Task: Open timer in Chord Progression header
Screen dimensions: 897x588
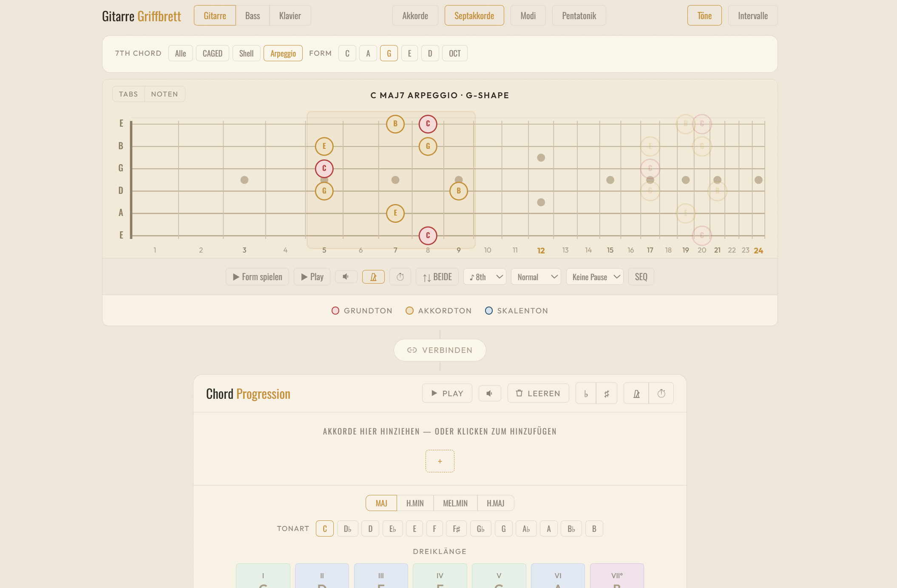Action: (x=661, y=393)
